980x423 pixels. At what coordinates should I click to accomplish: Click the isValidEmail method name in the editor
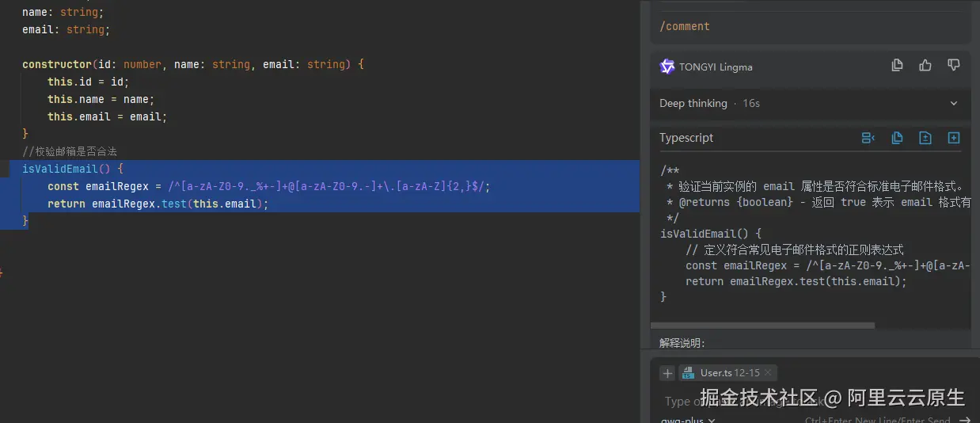(x=59, y=169)
